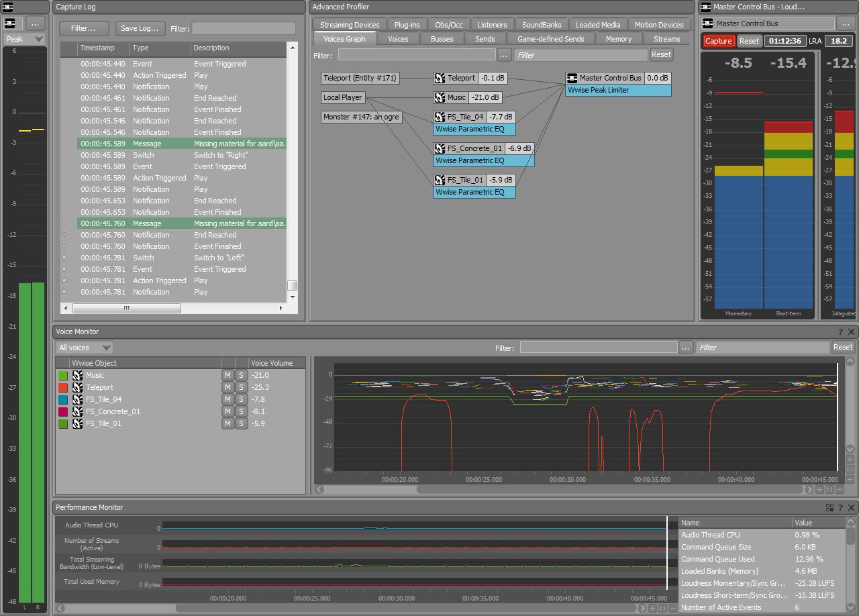Open Voice Monitor help question mark
Screen dimensions: 859x616
tap(840, 331)
